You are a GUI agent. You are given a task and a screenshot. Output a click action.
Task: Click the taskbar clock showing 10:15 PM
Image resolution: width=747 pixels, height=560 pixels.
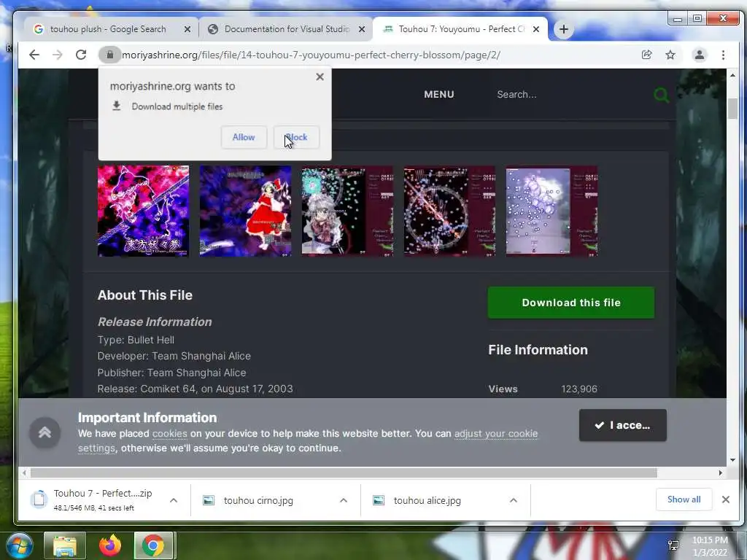point(710,545)
